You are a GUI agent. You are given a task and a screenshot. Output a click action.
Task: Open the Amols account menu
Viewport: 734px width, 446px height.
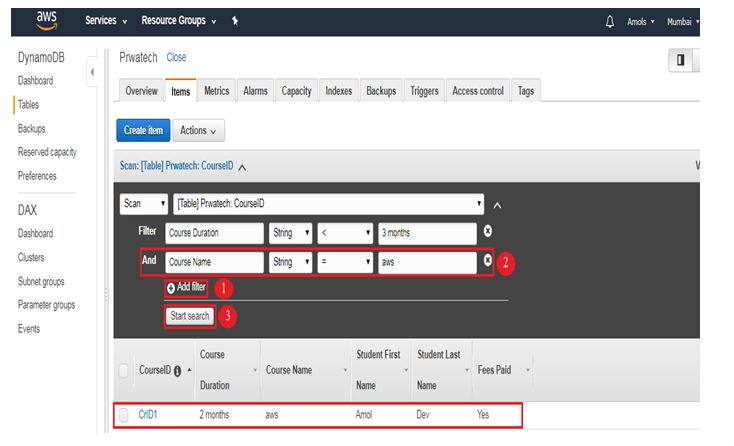click(640, 22)
